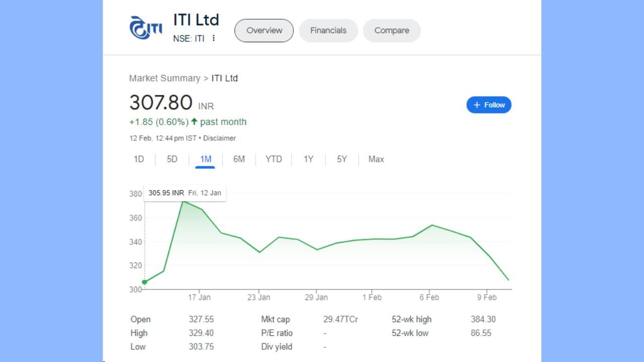Show the Max chart range
Screen dimensions: 644x362
click(x=376, y=159)
